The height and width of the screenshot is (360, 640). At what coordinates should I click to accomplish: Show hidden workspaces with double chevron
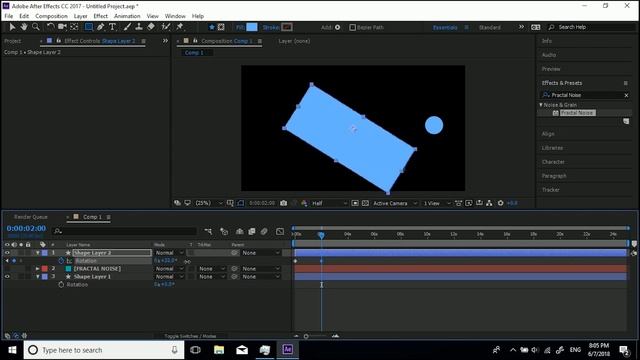click(521, 27)
